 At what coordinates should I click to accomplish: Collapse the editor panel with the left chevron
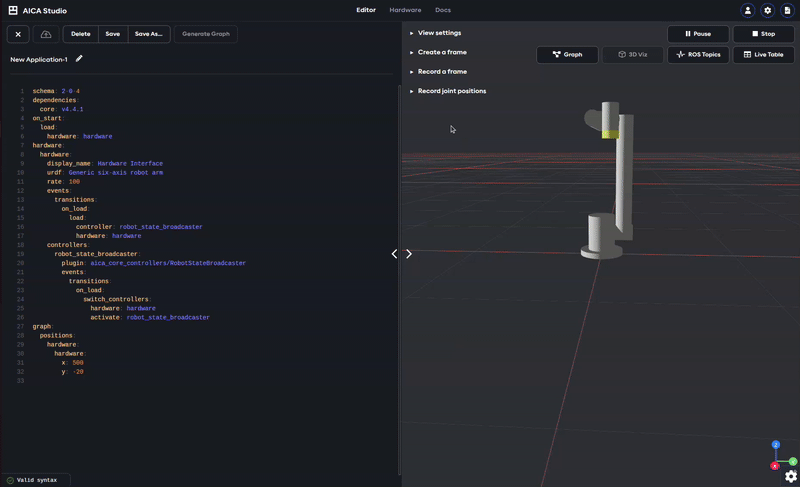click(394, 253)
